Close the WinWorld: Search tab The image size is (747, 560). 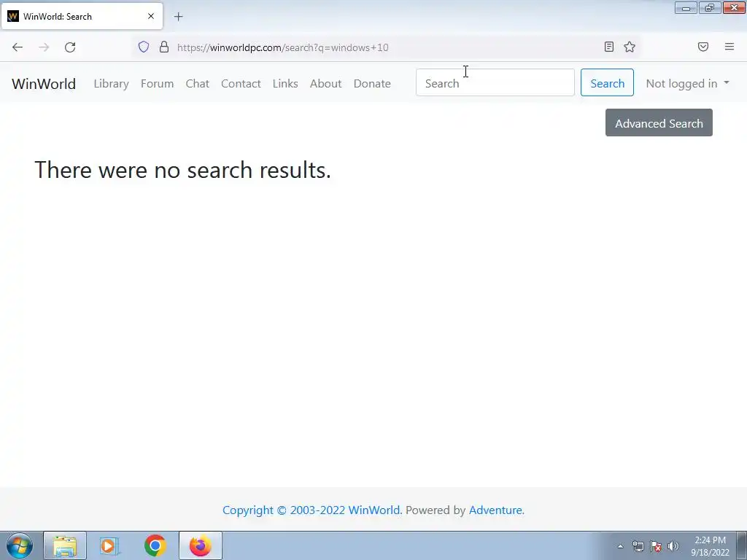[x=151, y=16]
